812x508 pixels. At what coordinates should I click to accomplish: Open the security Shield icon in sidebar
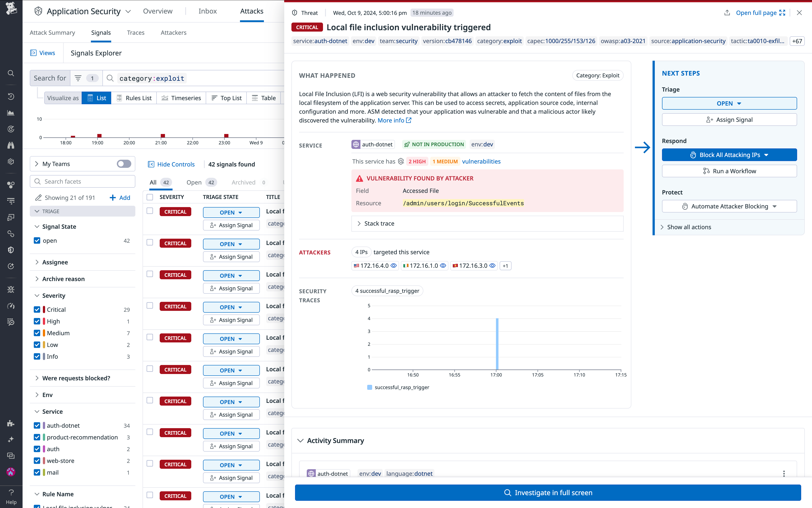point(11,250)
